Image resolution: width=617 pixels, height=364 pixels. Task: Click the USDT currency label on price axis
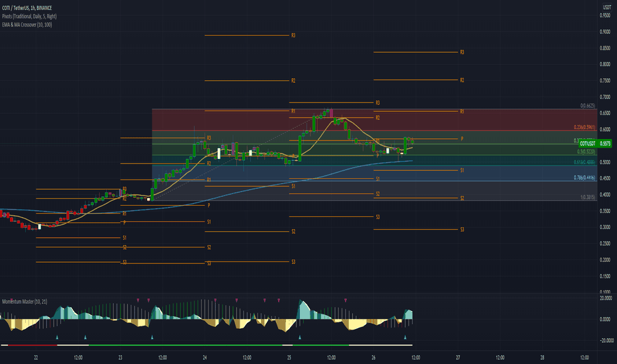click(606, 7)
